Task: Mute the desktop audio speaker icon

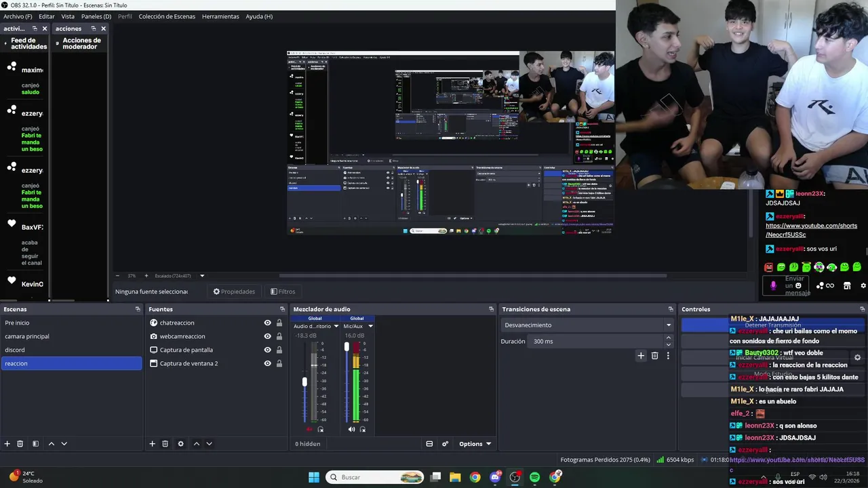Action: pos(309,429)
